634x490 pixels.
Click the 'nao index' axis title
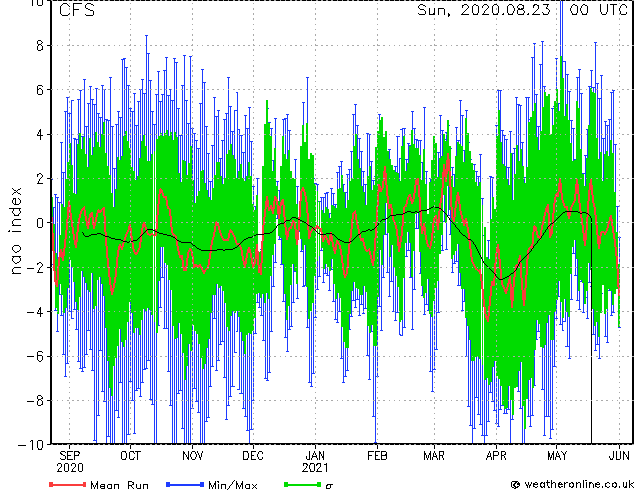point(15,230)
